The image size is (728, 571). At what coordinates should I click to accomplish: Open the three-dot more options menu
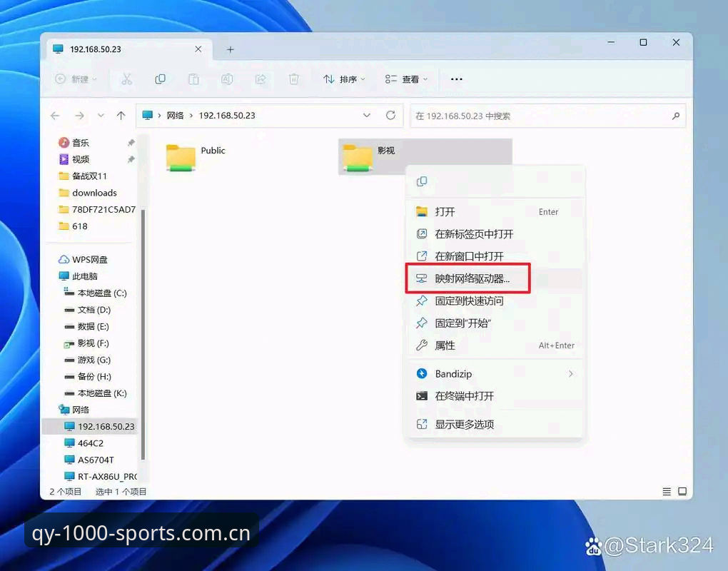tap(456, 79)
